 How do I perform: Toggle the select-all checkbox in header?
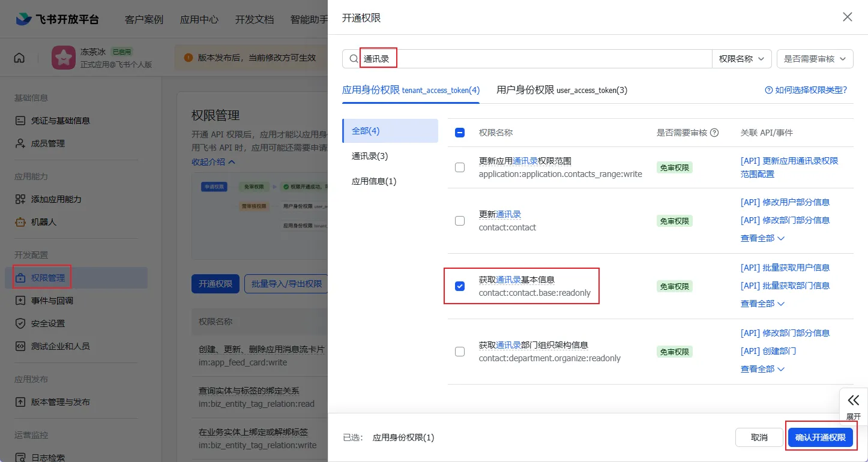coord(460,133)
